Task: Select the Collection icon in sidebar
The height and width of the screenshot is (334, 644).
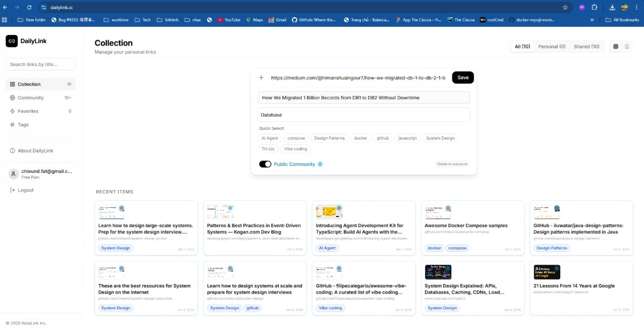Action: (x=12, y=84)
